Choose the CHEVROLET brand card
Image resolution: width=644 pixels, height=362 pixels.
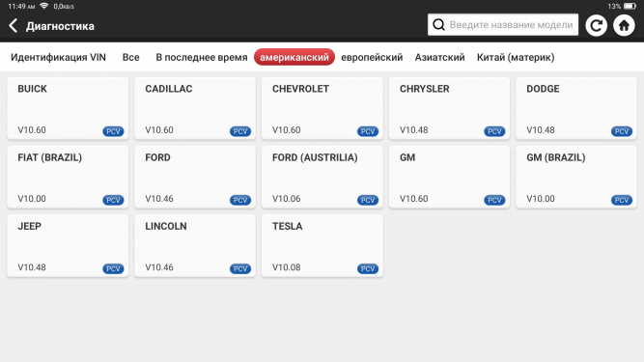pyautogui.click(x=322, y=108)
